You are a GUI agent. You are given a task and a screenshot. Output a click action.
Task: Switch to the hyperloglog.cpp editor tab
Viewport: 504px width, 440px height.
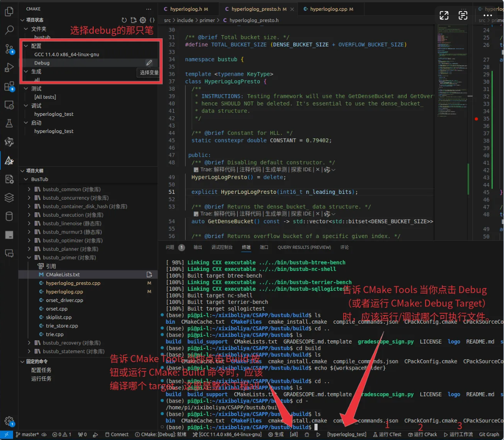click(328, 9)
